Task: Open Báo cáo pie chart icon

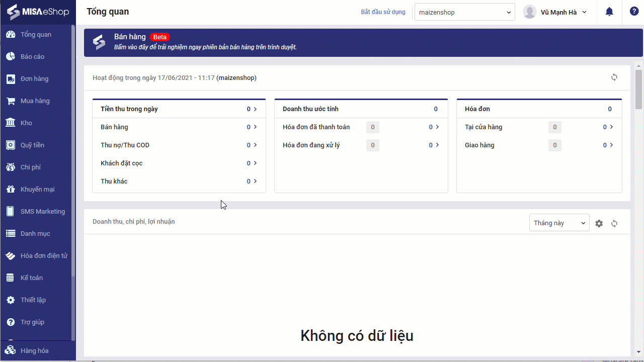Action: click(11, 57)
